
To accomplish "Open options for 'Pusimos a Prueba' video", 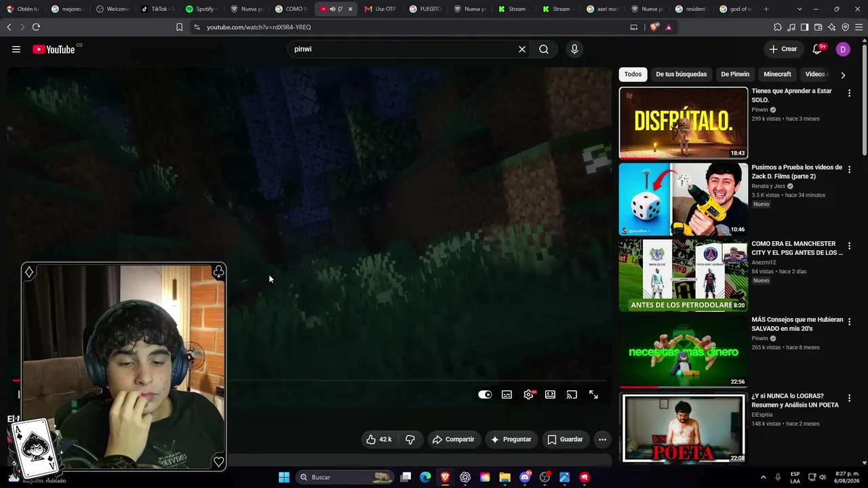I will (849, 169).
